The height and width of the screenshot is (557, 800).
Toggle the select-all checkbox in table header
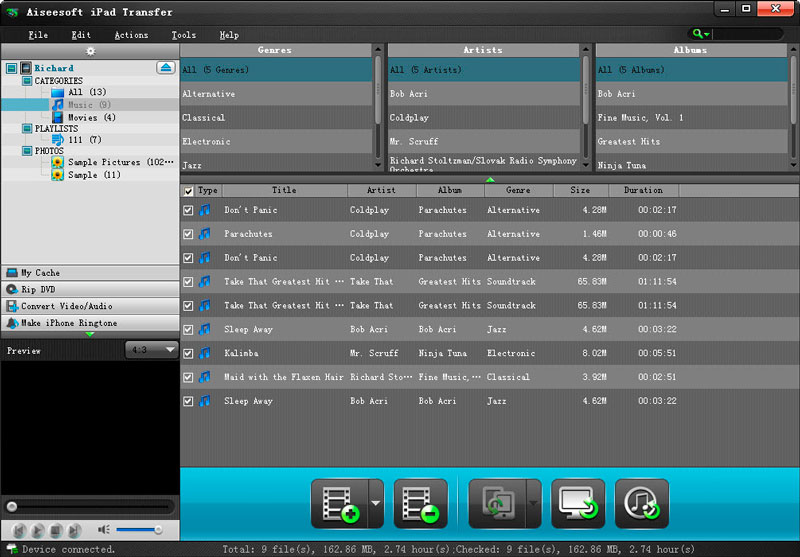tap(188, 191)
